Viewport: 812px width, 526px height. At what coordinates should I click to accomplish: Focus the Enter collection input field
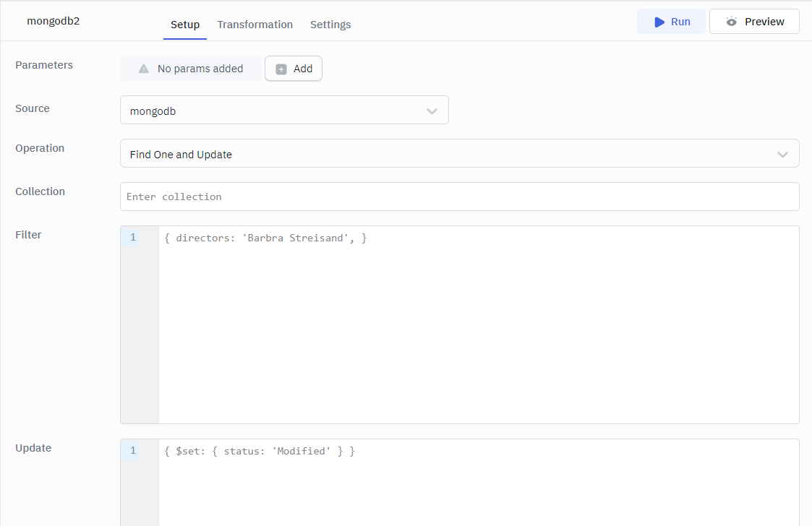pos(458,197)
